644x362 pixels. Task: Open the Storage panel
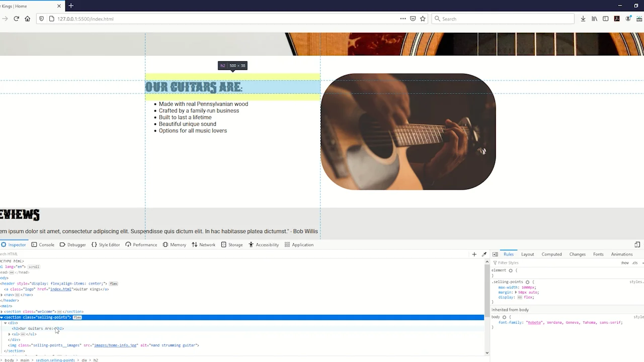pos(231,245)
